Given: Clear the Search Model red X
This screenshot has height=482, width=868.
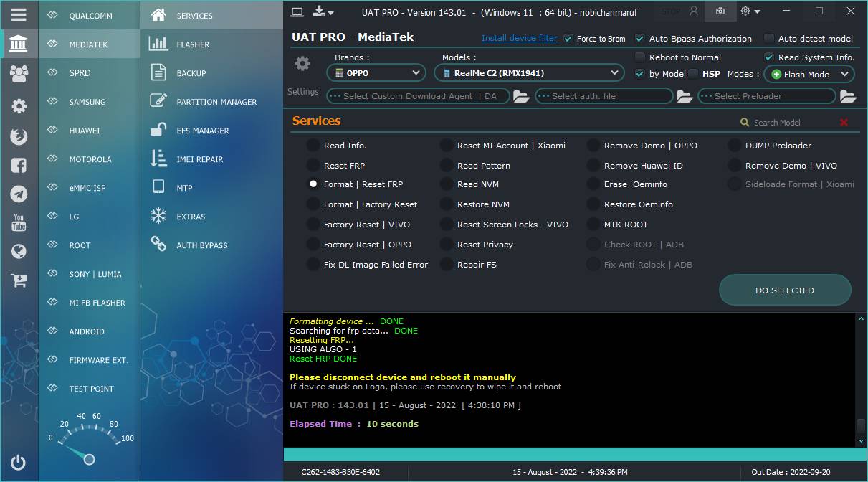Looking at the screenshot, I should click(x=844, y=123).
